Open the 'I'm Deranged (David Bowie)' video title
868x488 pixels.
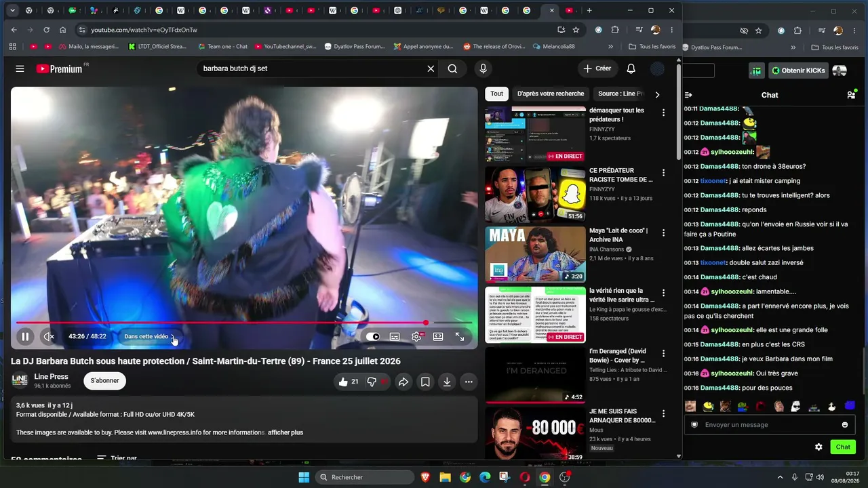click(x=618, y=356)
